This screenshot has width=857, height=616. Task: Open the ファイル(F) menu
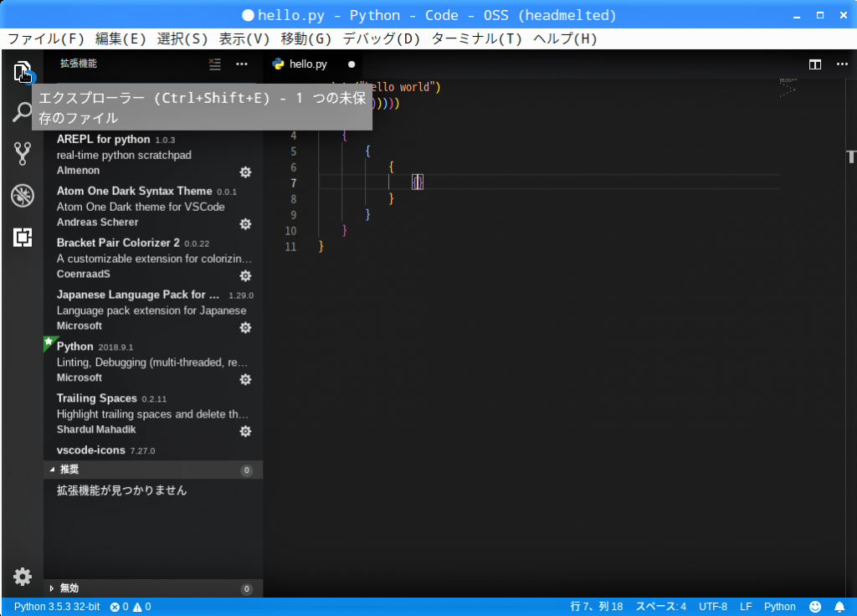tap(46, 38)
